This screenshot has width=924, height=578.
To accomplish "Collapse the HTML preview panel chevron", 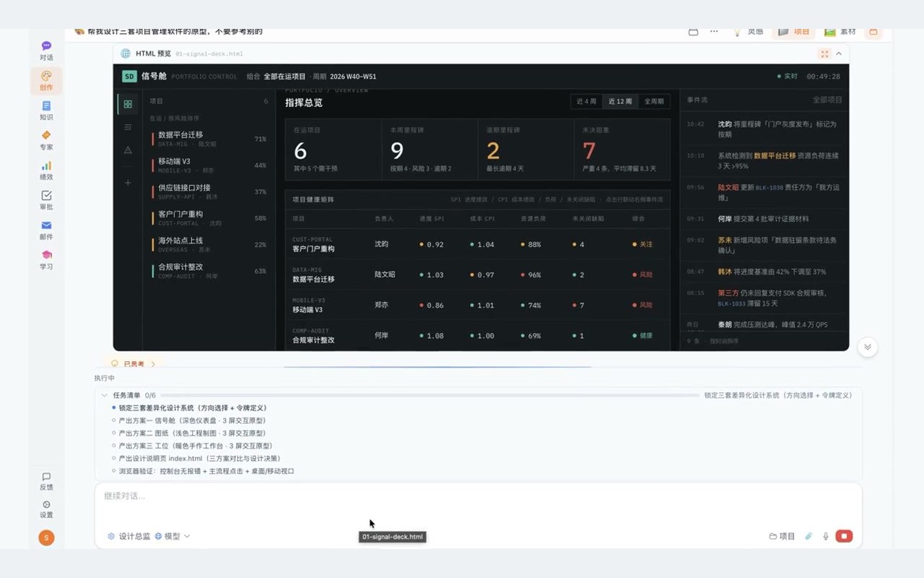I will (839, 53).
